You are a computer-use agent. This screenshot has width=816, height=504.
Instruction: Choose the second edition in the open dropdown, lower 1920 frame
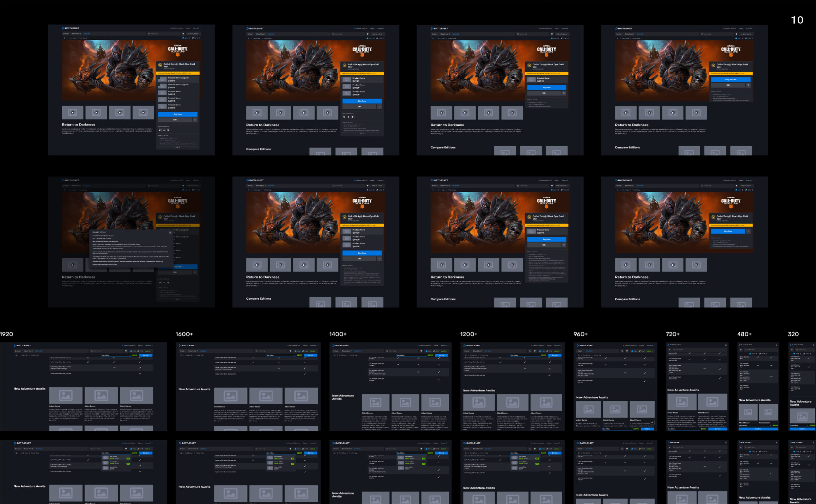pyautogui.click(x=116, y=463)
